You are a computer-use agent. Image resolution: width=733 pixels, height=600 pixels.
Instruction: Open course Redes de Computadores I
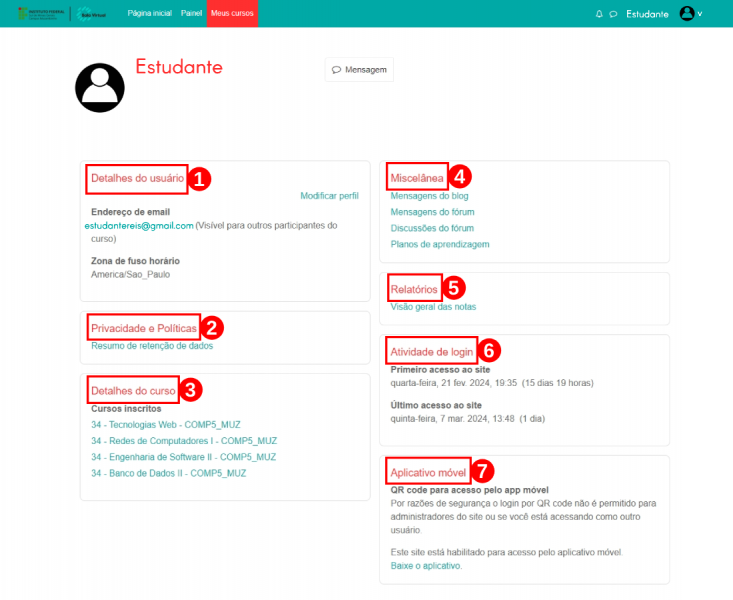click(x=184, y=441)
